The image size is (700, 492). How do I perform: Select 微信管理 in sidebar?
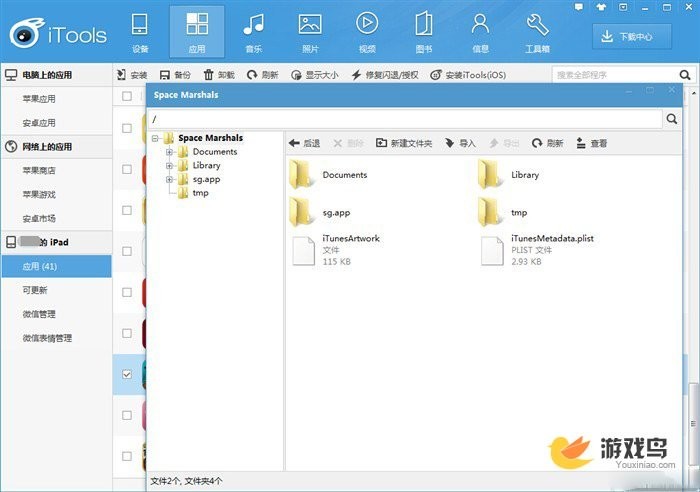[x=39, y=314]
